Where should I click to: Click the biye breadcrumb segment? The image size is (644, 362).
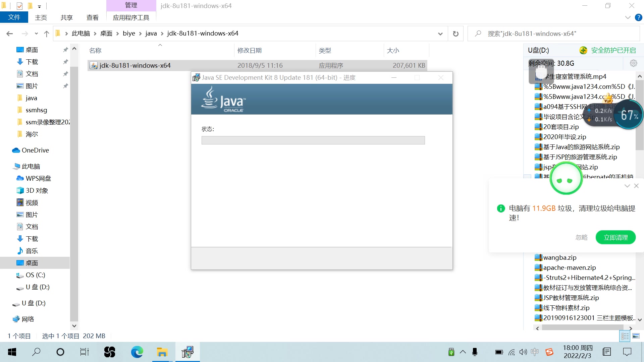coord(129,34)
